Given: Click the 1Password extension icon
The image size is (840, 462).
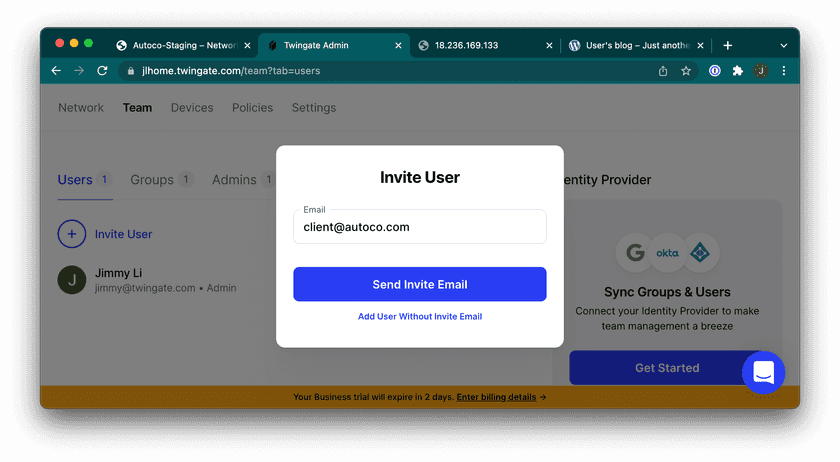Looking at the screenshot, I should tap(715, 71).
